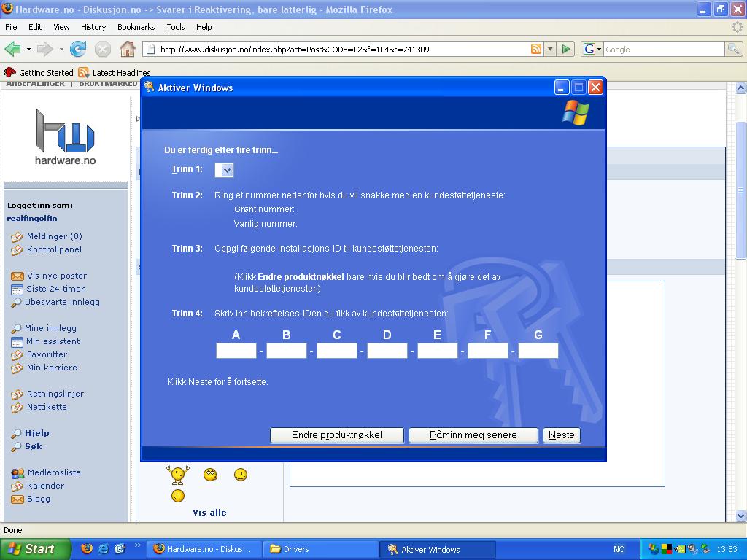Open the Bookmarks menu
This screenshot has height=560, width=747.
coord(136,27)
